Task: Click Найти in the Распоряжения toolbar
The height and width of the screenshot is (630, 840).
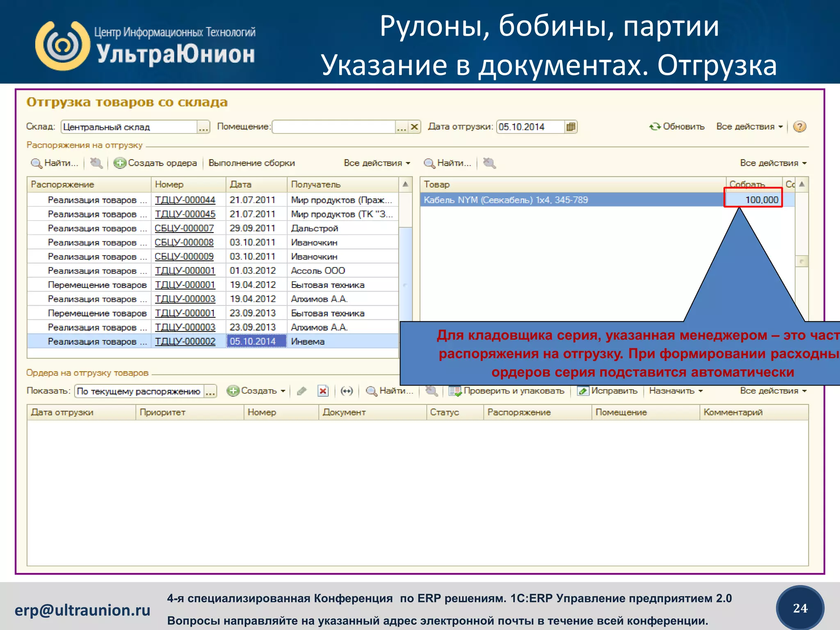Action: tap(55, 163)
